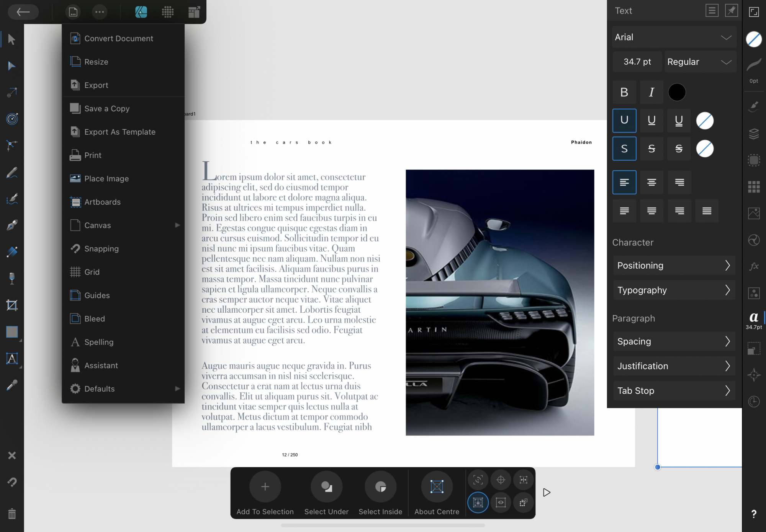Click the trash delete icon
This screenshot has height=532, width=766.
point(12,514)
